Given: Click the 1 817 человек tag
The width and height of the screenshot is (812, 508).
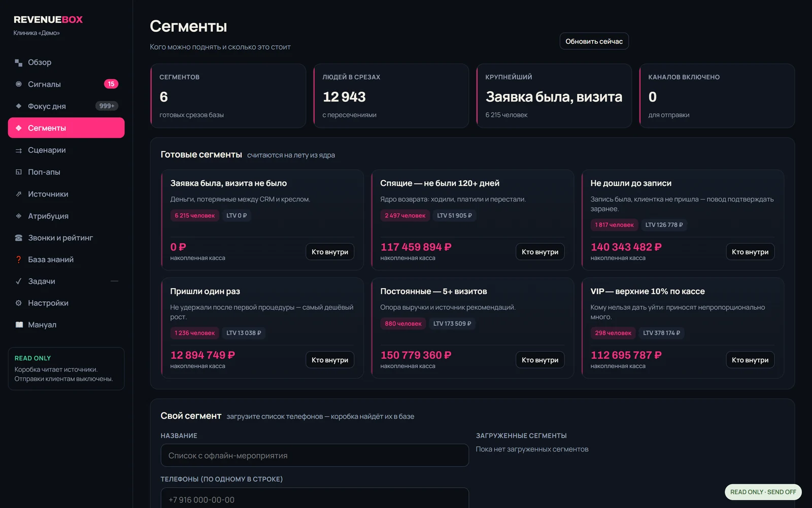Looking at the screenshot, I should [x=614, y=225].
